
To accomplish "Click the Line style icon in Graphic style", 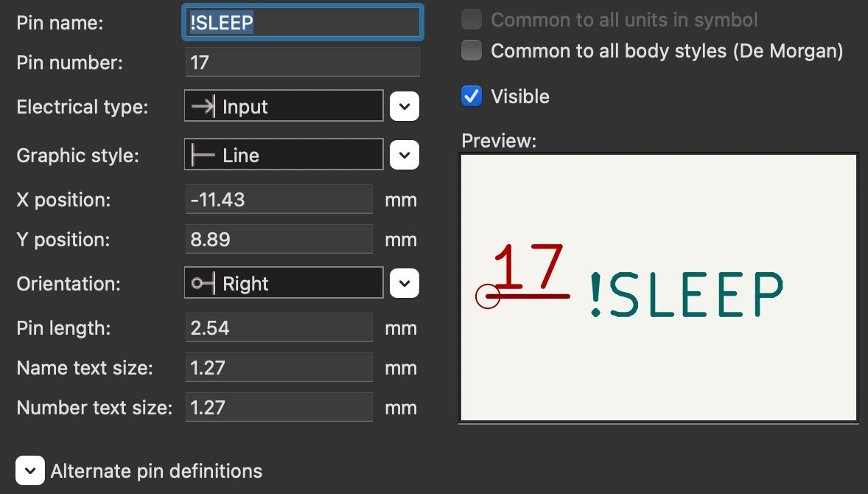I will click(203, 156).
